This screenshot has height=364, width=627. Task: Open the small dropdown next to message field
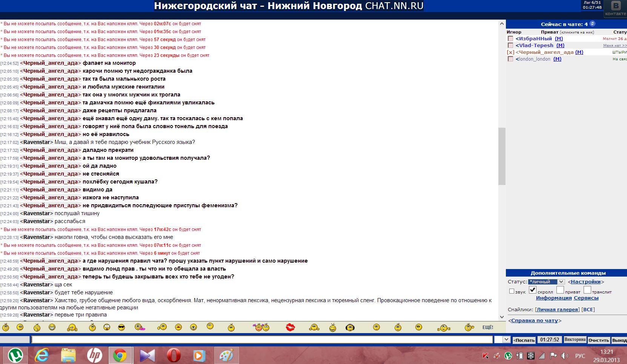tap(502, 340)
